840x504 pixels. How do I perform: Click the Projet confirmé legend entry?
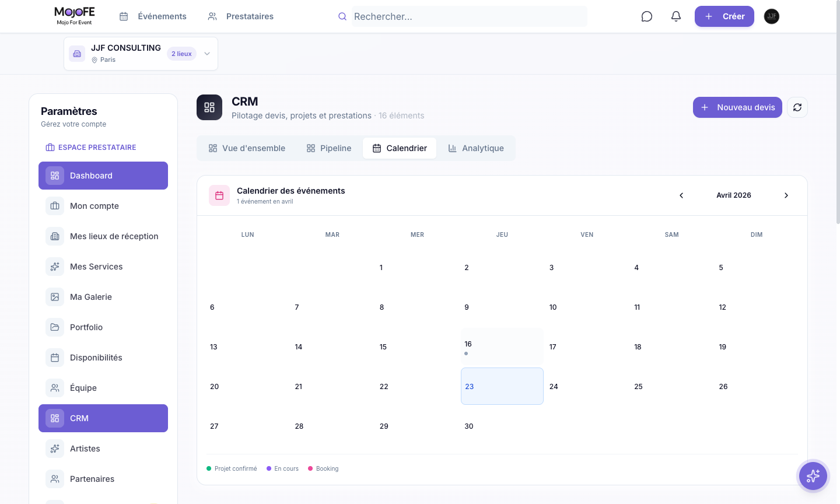tap(232, 468)
